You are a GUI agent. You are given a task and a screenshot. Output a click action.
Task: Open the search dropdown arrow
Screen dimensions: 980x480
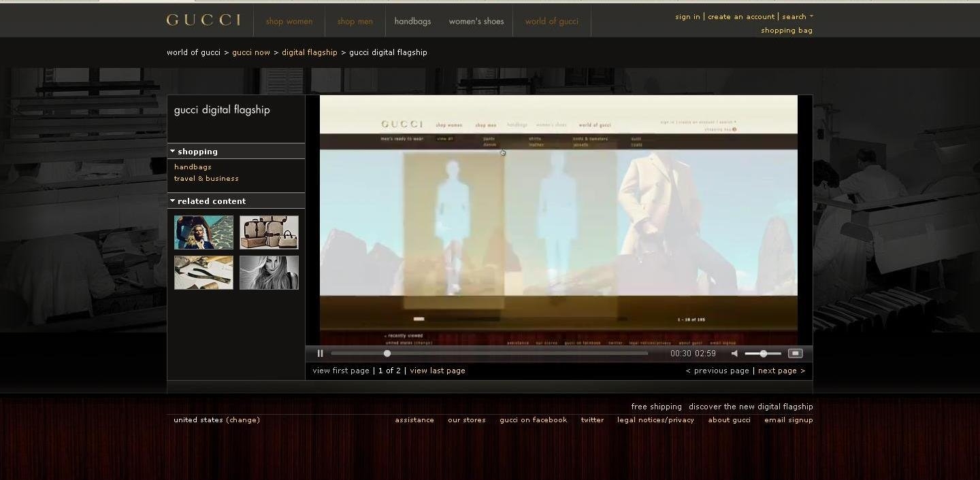tap(811, 16)
